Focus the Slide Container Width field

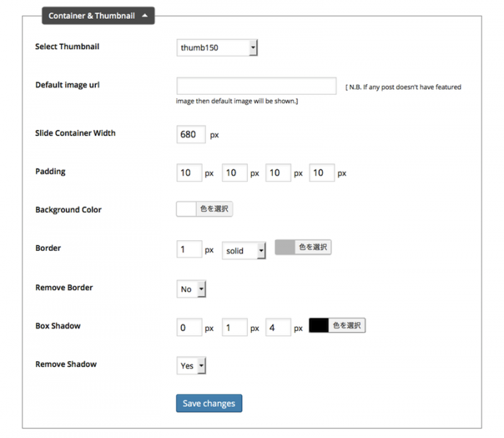click(x=191, y=134)
